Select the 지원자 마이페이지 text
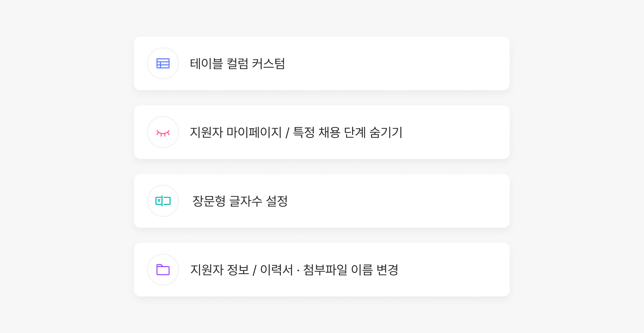The image size is (644, 333). [236, 132]
